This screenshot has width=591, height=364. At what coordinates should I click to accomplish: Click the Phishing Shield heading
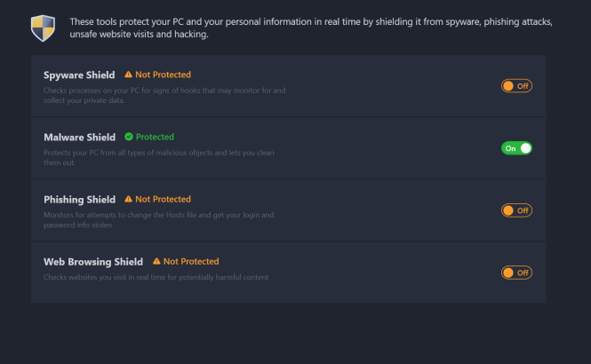coord(79,200)
